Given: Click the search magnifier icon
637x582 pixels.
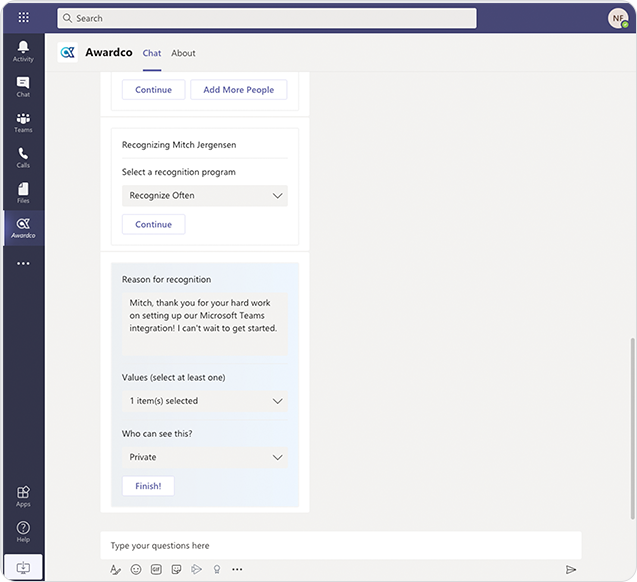Looking at the screenshot, I should tap(67, 18).
